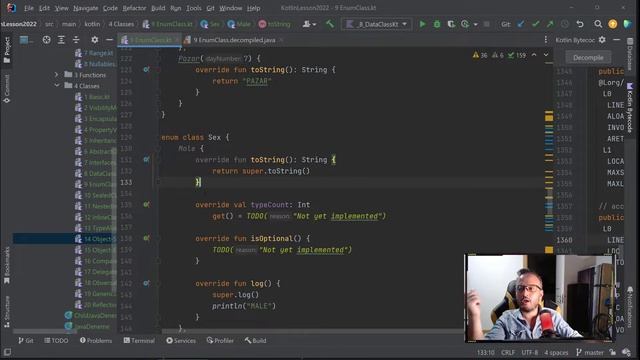This screenshot has width=640, height=360.
Task: Click Expand All in Project panel
Action: click(61, 40)
